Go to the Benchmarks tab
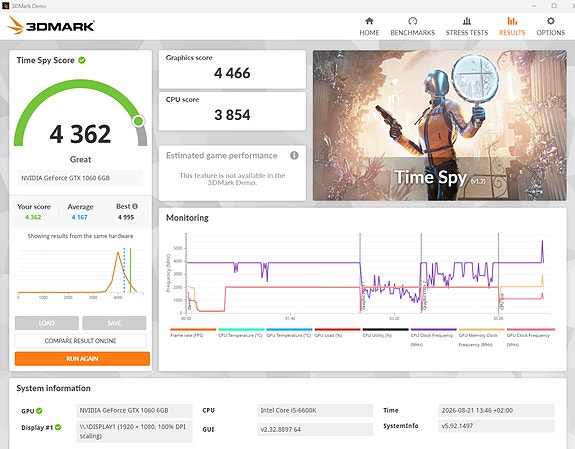The width and height of the screenshot is (575, 449). click(413, 26)
